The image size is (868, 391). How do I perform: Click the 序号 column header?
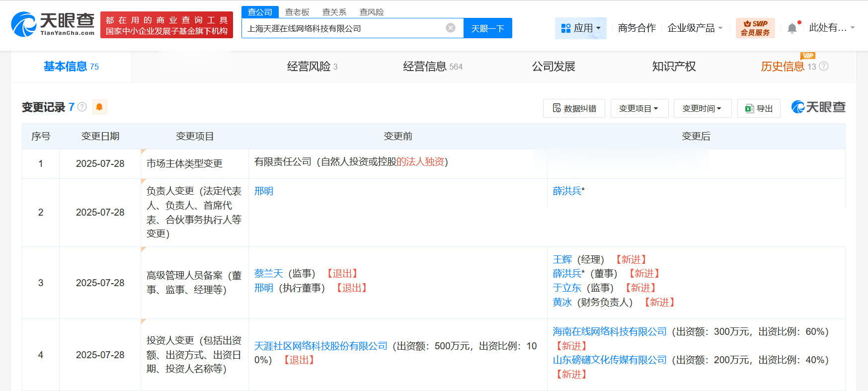coord(41,136)
